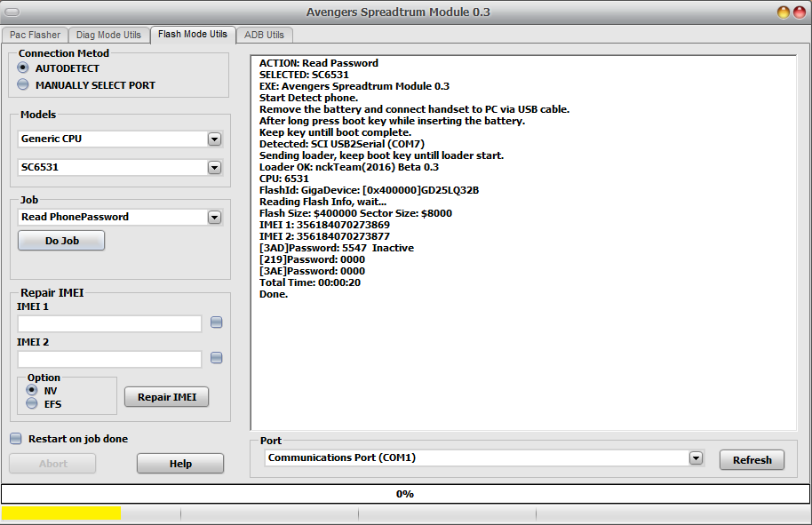Choose MANUALLY SELECT PORT option

point(23,84)
